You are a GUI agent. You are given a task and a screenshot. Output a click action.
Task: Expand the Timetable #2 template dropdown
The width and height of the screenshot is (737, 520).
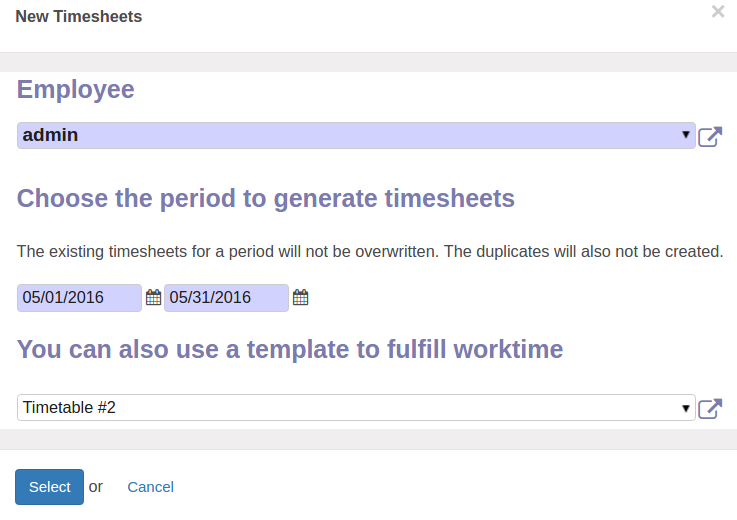pos(356,407)
